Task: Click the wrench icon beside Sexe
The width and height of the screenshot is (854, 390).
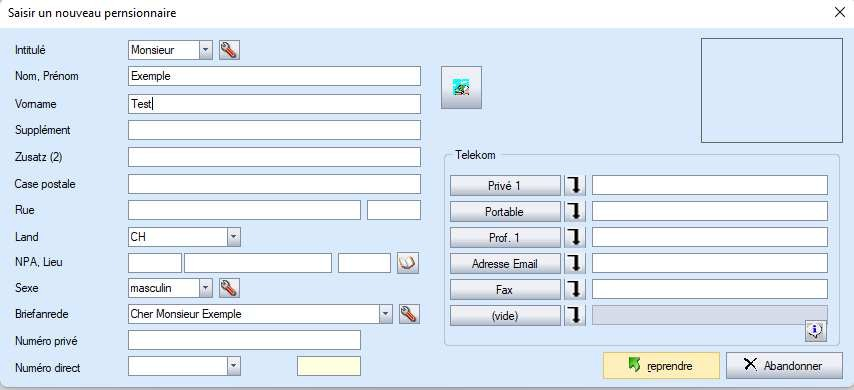Action: (229, 288)
